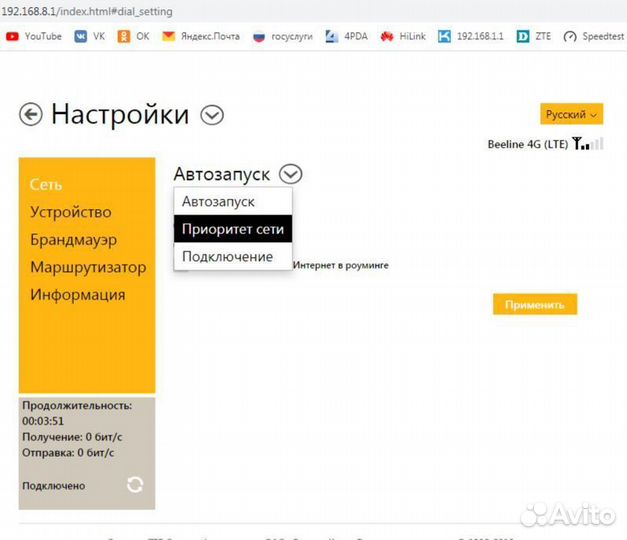Viewport: 627px width, 540px height.
Task: Open the Брандмауэр section in sidebar
Action: 74,240
